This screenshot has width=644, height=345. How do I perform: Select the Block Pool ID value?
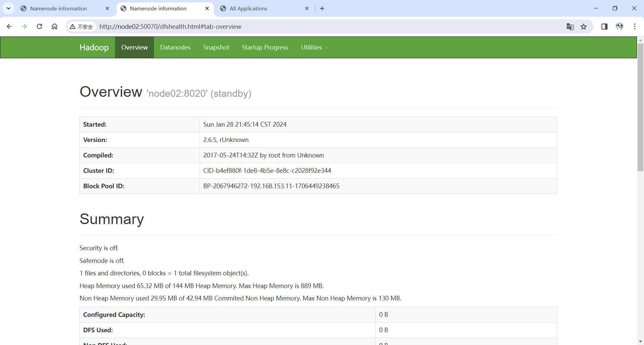[x=271, y=186]
